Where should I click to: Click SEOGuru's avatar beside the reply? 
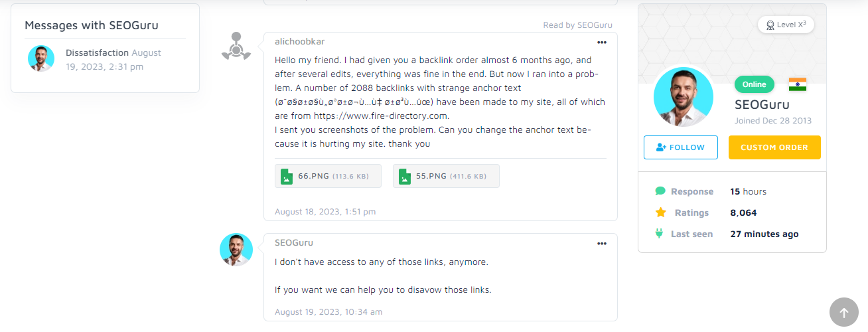(x=236, y=250)
